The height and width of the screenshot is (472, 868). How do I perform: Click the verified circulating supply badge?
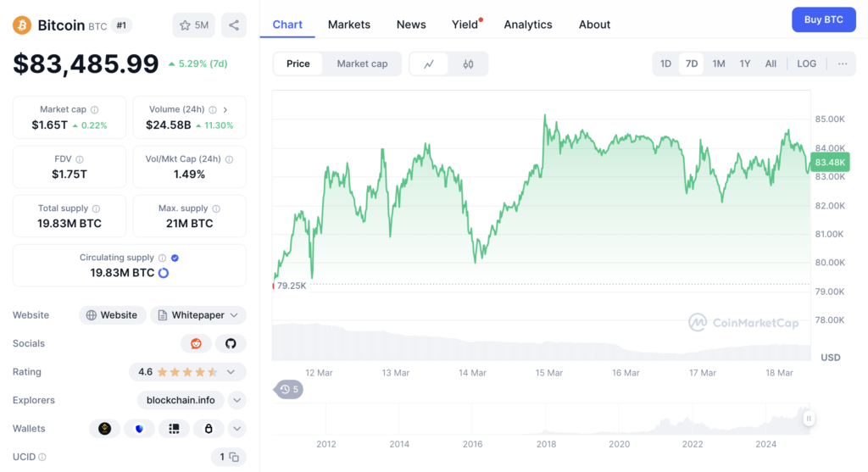pyautogui.click(x=175, y=258)
